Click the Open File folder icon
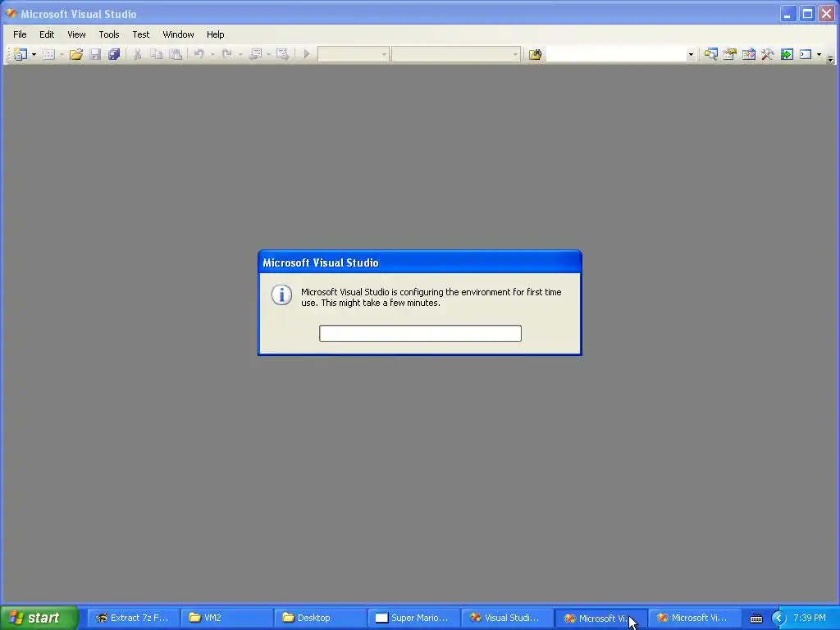Screen dimensions: 840x630 pos(76,54)
